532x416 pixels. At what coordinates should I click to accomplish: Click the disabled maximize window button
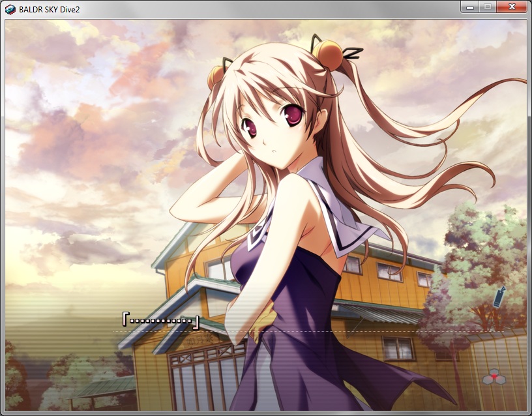tap(488, 7)
